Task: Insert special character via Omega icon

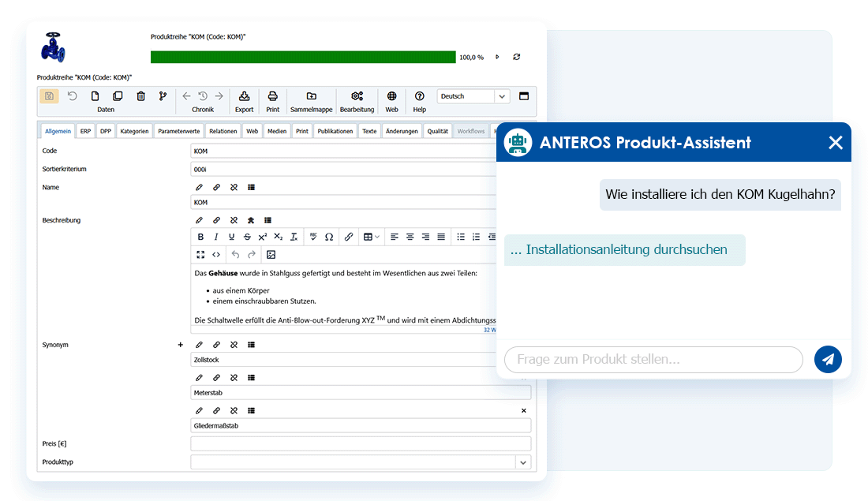Action: point(329,237)
